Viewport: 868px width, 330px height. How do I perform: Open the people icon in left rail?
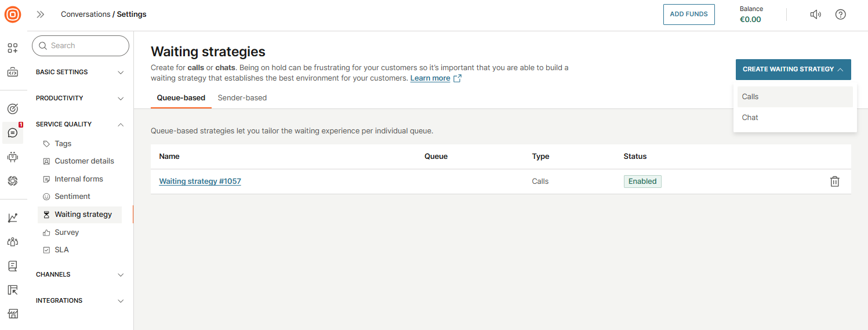pyautogui.click(x=13, y=242)
